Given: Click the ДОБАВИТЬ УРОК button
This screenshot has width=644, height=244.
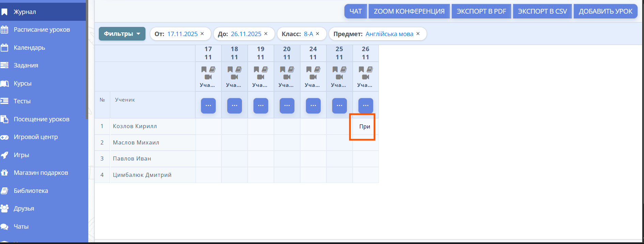Looking at the screenshot, I should point(605,11).
